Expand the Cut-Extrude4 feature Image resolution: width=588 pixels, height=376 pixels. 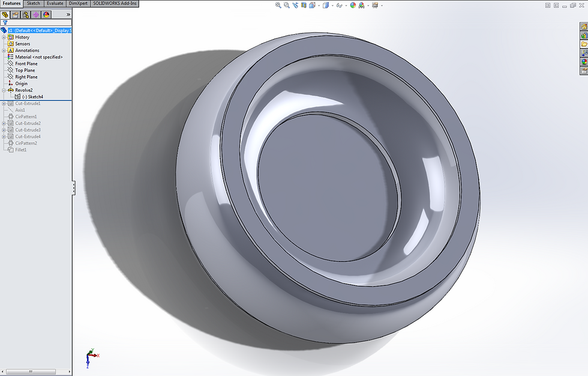click(x=4, y=136)
